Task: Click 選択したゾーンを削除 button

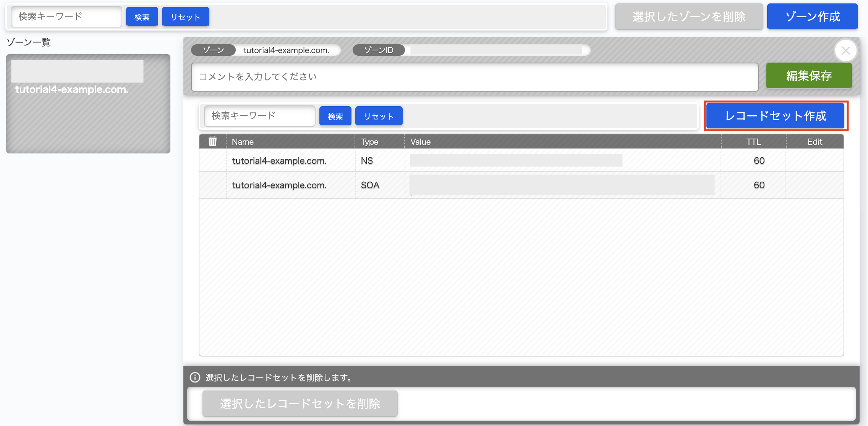Action: pos(688,16)
